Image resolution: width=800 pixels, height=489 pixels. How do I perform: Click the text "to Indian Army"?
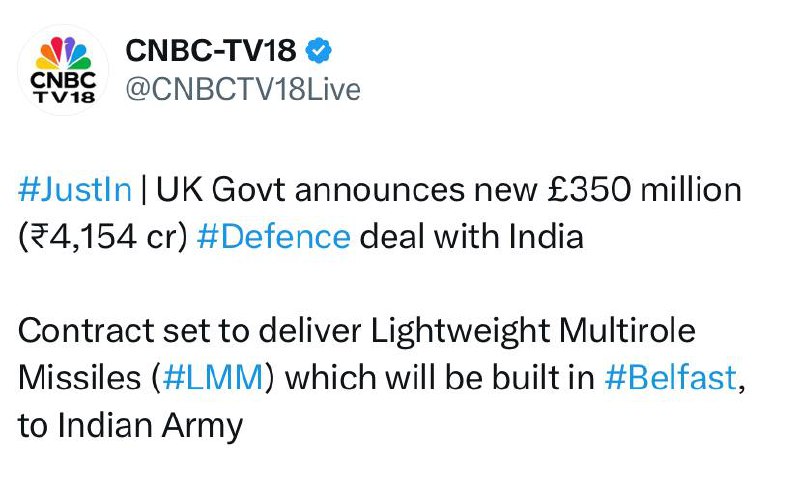[x=130, y=426]
